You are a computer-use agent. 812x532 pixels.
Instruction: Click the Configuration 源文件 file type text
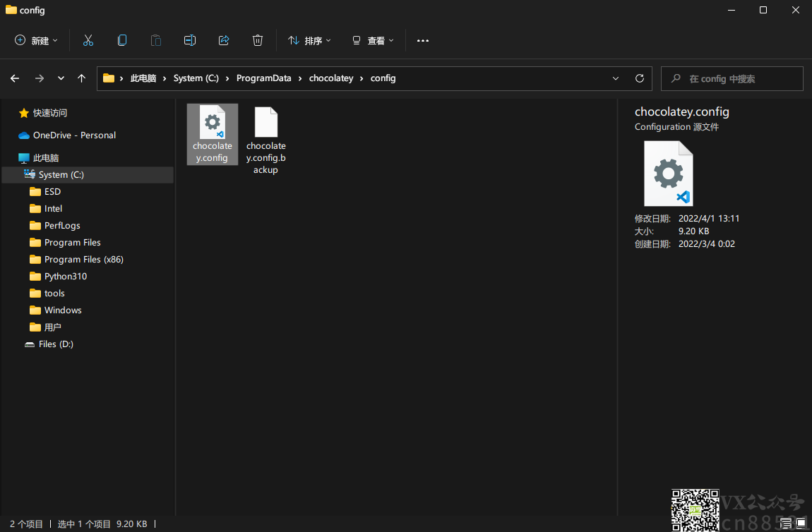[x=677, y=127]
